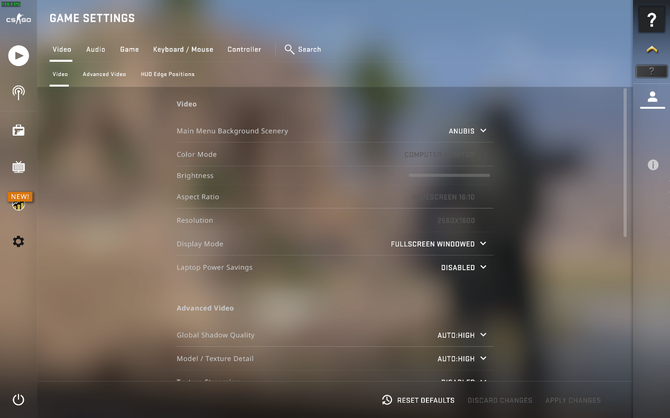Click the Play button in sidebar

point(18,56)
